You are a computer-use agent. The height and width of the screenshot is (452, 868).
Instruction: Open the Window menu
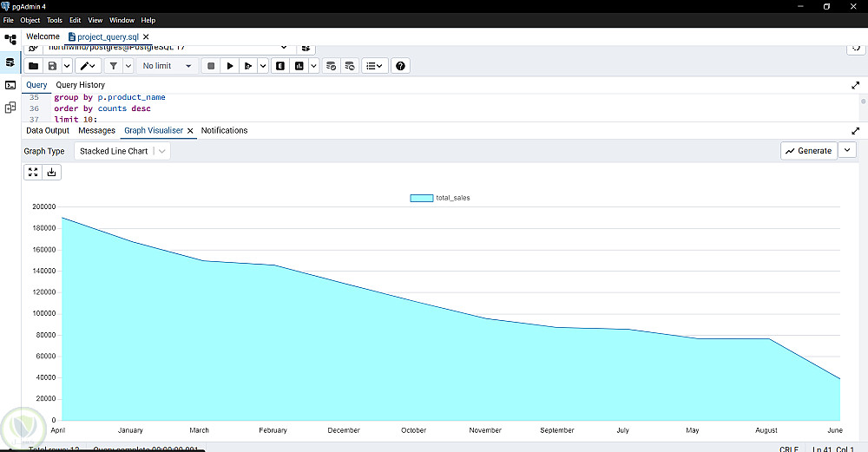122,20
